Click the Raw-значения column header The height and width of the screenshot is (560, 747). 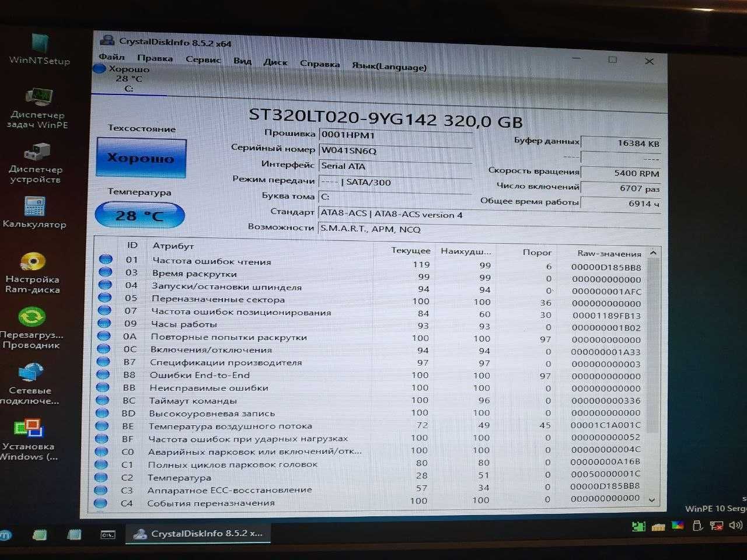pyautogui.click(x=609, y=253)
